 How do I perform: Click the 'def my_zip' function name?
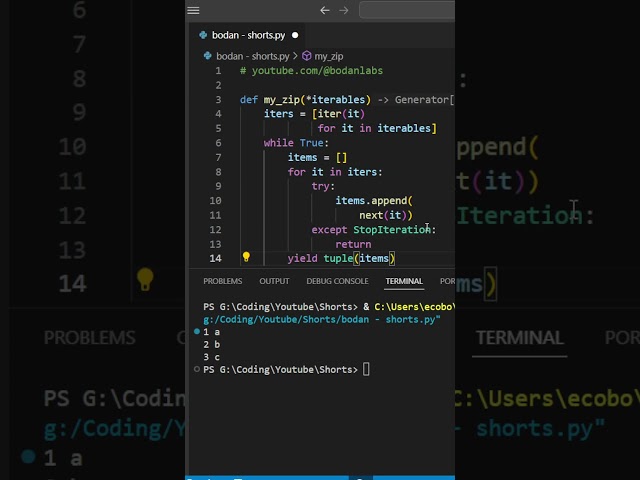[282, 100]
